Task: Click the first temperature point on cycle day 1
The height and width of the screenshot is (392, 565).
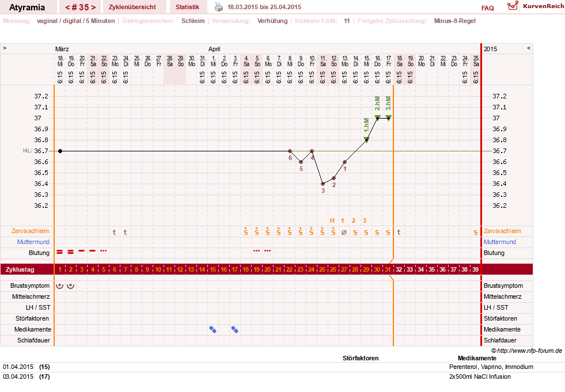Action: point(60,151)
